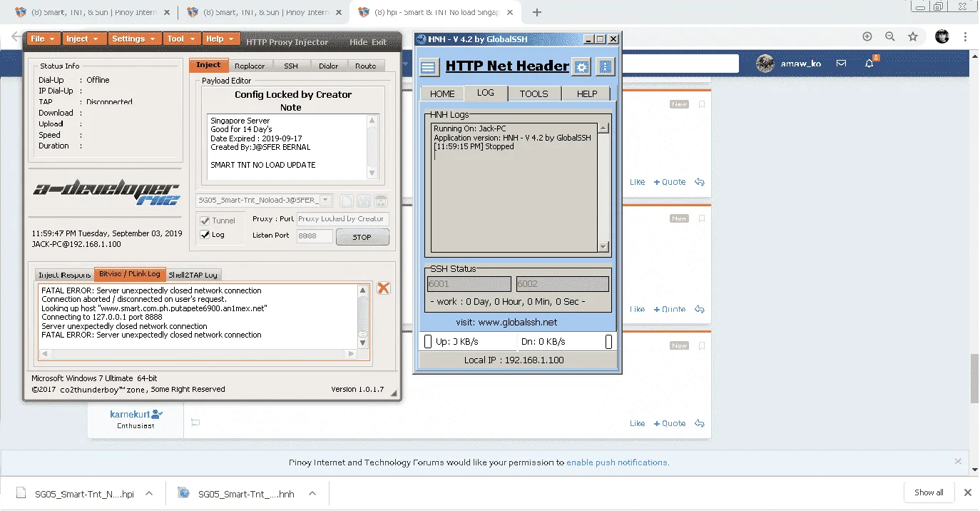
Task: Click Quote on the karnekurt post
Action: coord(670,423)
